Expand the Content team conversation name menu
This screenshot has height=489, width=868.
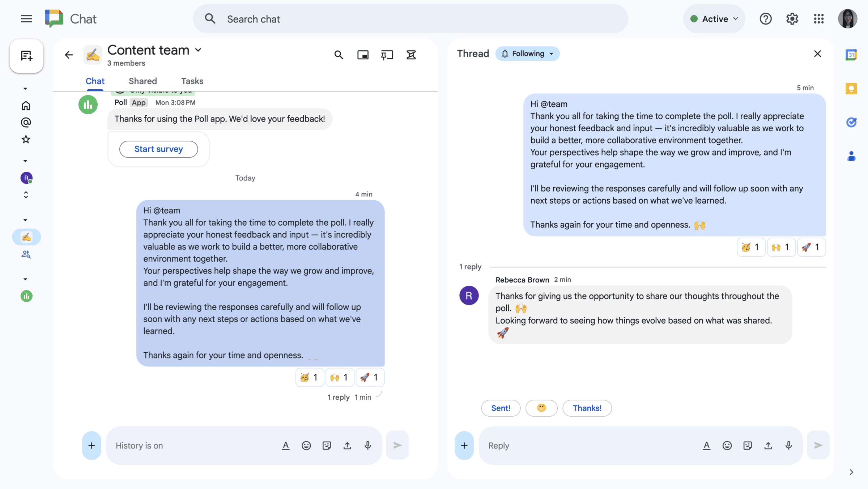click(x=198, y=50)
